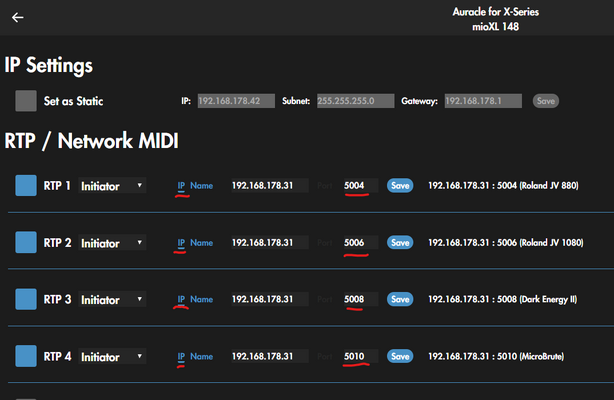
Task: Click the RTP 3 IP address field
Action: pyautogui.click(x=270, y=299)
